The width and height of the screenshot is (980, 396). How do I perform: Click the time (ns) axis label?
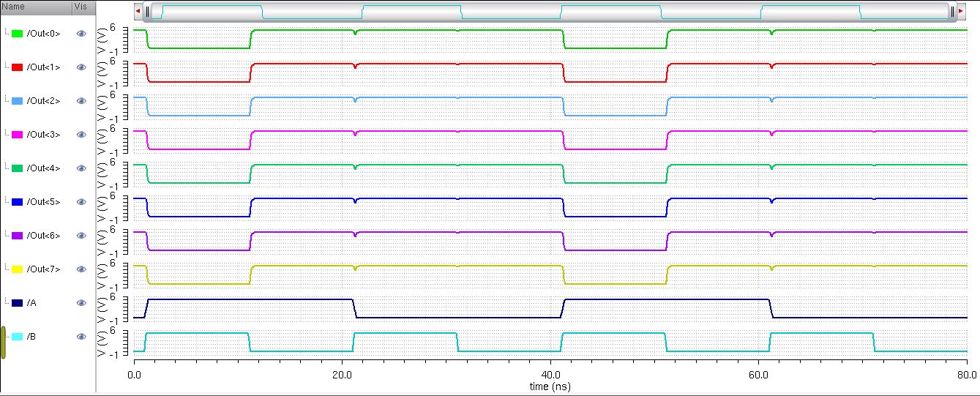pos(551,385)
